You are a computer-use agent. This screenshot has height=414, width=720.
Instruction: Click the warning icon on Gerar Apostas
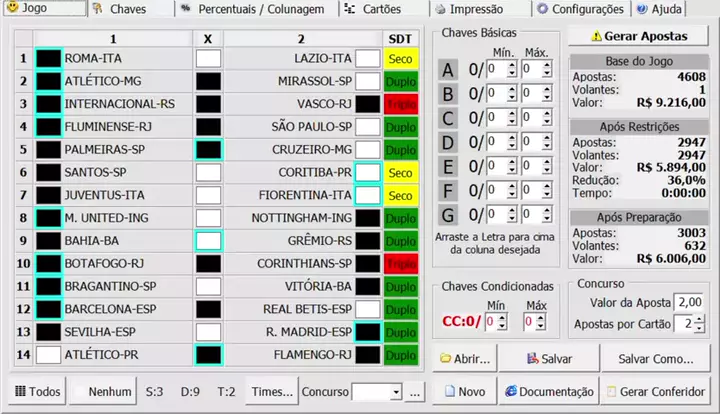[596, 36]
